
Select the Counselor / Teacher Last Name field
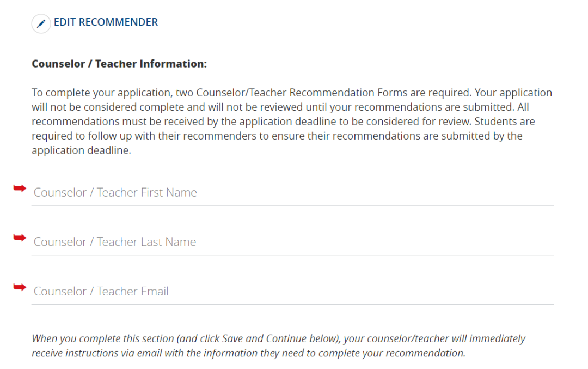tap(292, 242)
